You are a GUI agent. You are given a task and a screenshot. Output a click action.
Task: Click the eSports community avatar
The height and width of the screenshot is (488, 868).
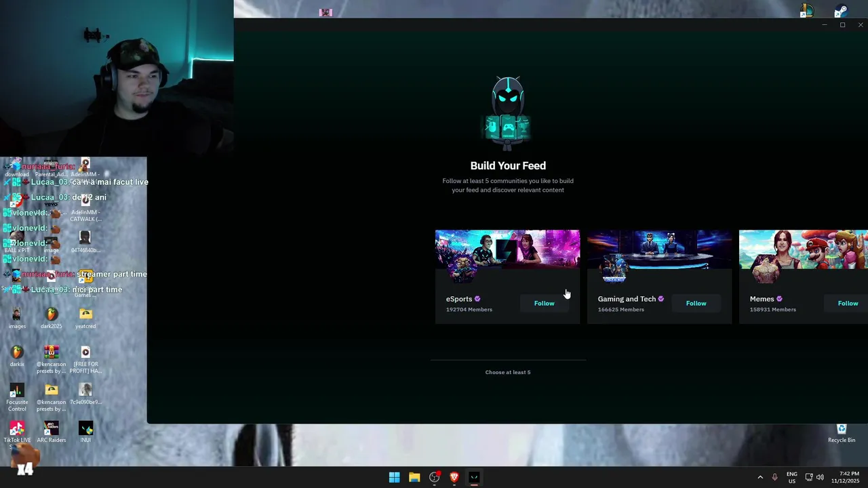click(x=462, y=269)
